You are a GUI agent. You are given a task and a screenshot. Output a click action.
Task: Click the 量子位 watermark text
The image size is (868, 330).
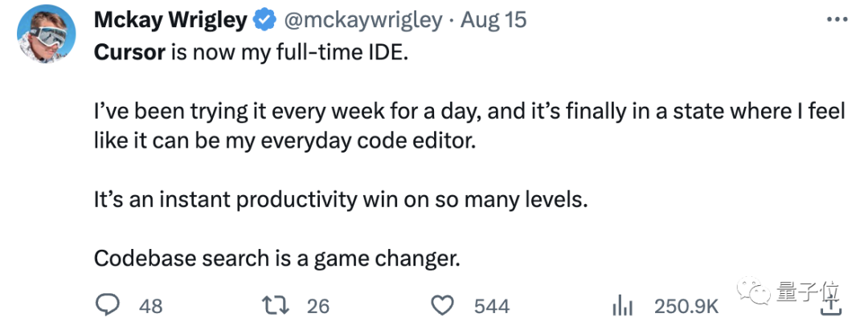point(808,291)
